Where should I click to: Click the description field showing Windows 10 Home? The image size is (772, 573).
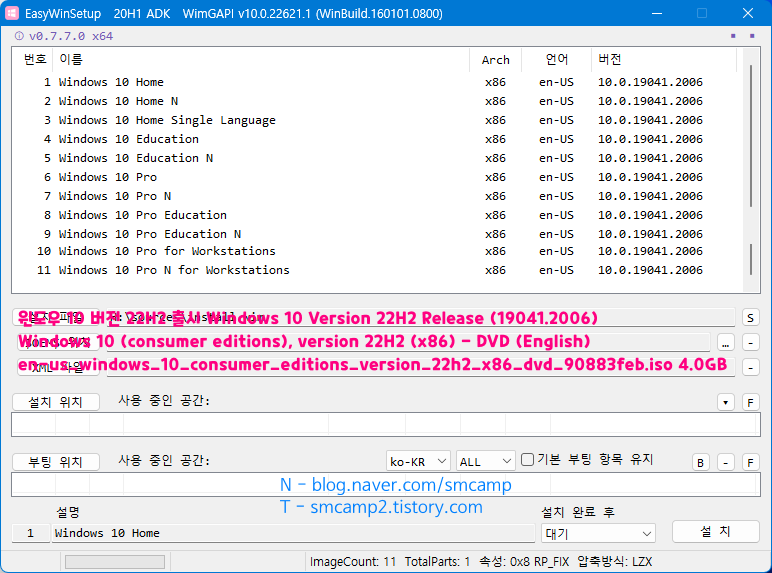pyautogui.click(x=293, y=533)
